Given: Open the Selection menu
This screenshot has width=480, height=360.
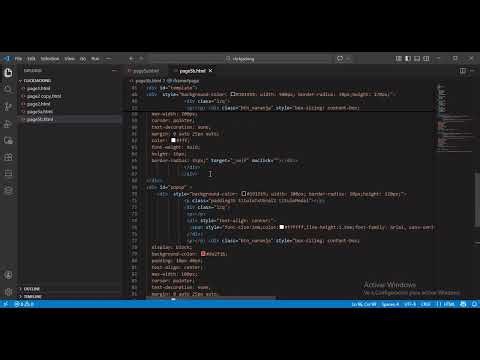Looking at the screenshot, I should tap(50, 59).
